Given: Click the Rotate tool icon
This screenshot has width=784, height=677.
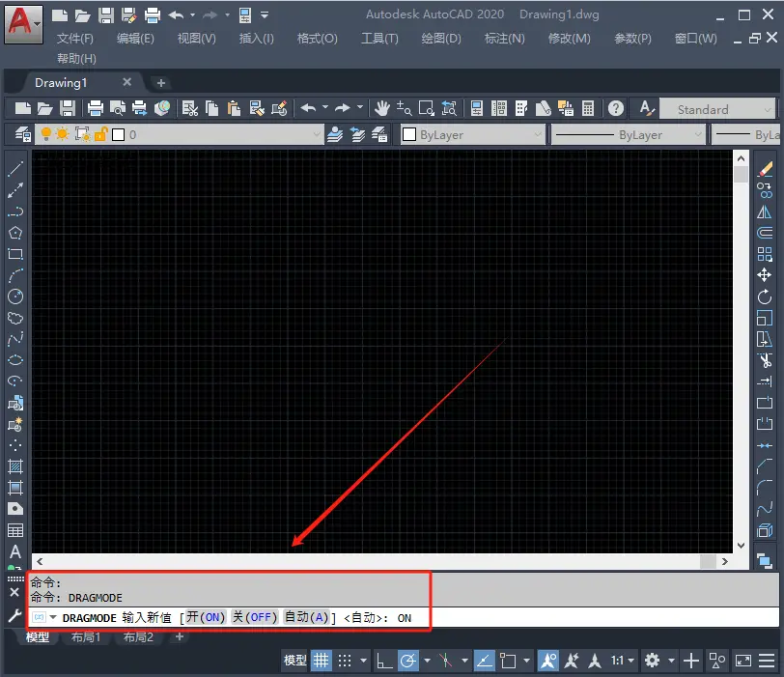Looking at the screenshot, I should tap(765, 296).
